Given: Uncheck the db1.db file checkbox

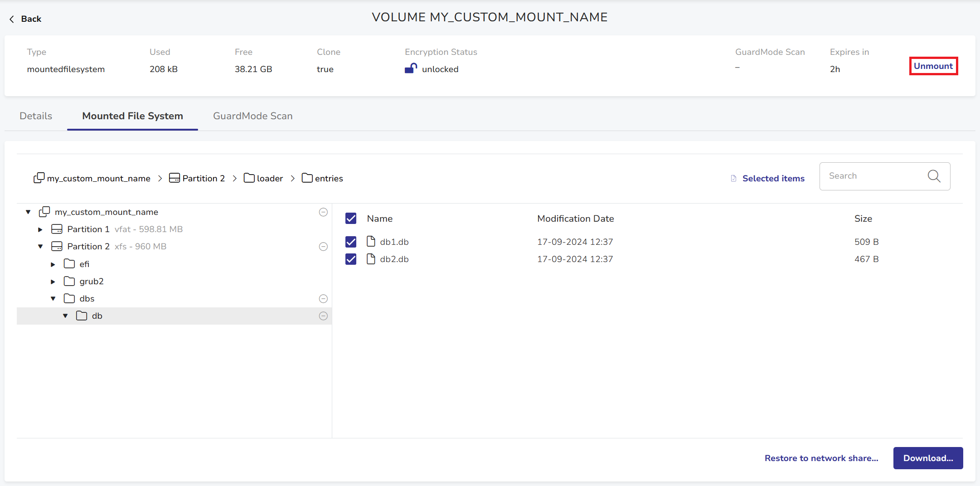Looking at the screenshot, I should pyautogui.click(x=351, y=242).
